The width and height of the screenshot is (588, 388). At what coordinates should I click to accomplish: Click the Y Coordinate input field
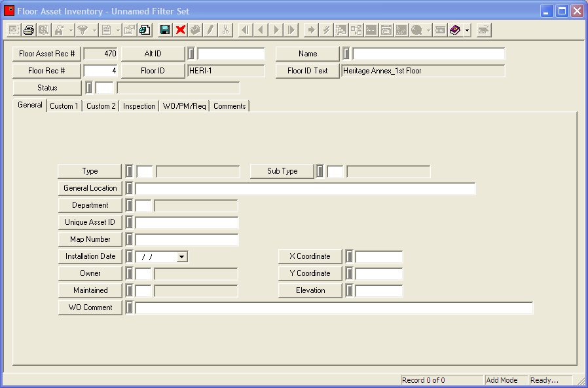379,274
